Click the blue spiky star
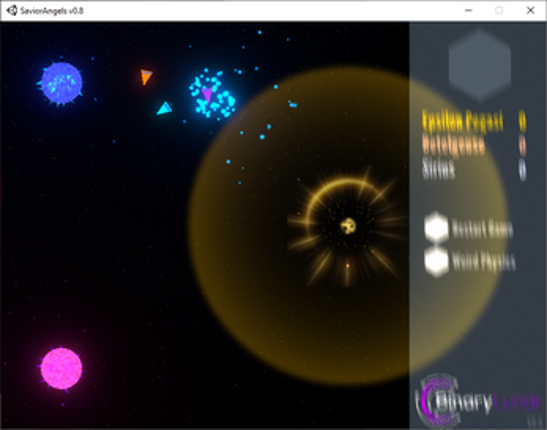Image resolution: width=547 pixels, height=430 pixels. pyautogui.click(x=61, y=83)
